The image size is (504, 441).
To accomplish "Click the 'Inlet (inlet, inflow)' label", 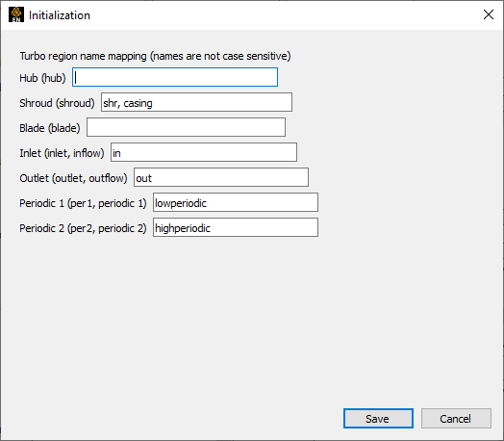I will [x=62, y=153].
